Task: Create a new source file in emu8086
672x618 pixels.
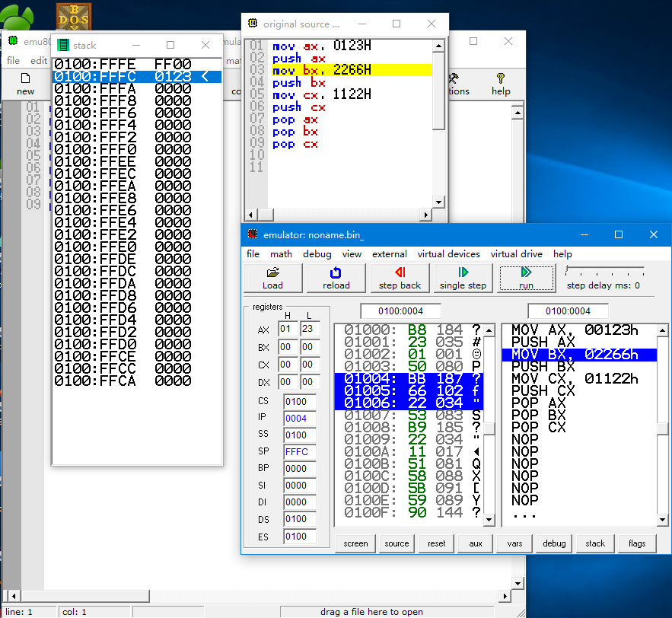Action: coord(25,82)
